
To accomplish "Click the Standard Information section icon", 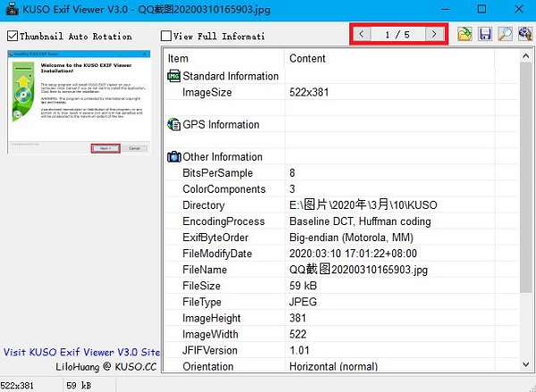I will tap(173, 76).
